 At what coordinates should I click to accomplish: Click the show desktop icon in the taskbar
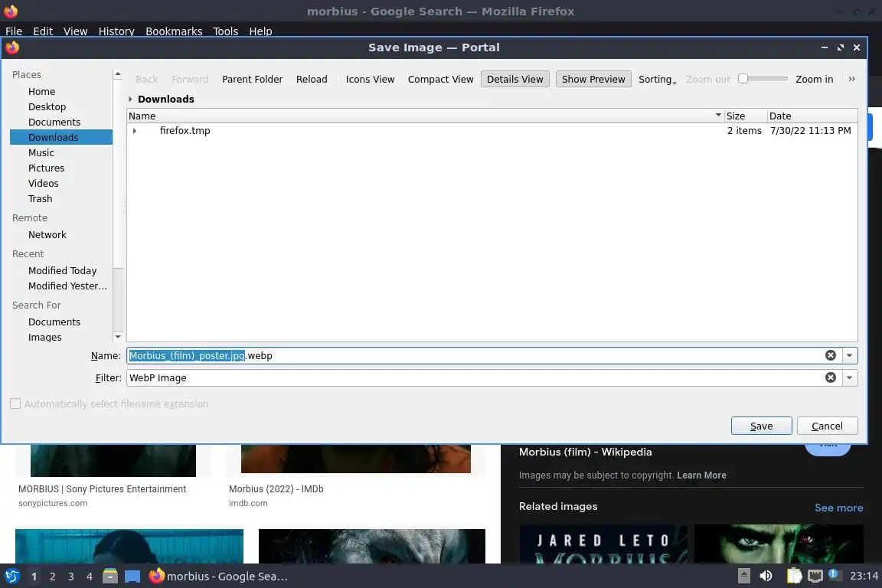[132, 577]
